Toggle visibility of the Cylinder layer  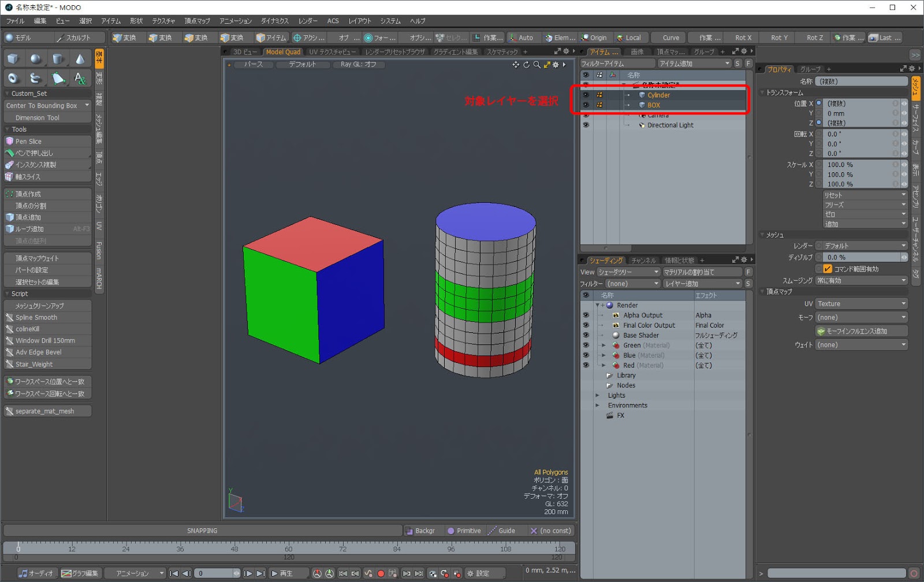[x=586, y=95]
